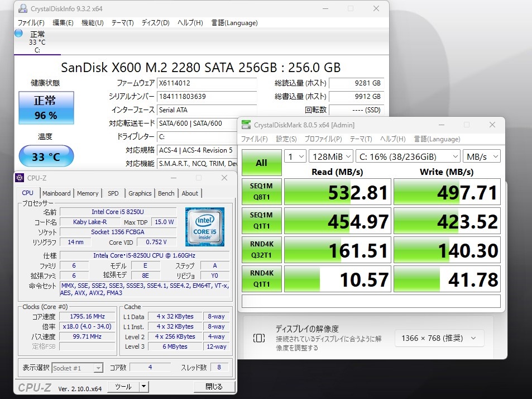532x399 pixels.
Task: Click the 総書込量 field 9912 GB
Action: coord(356,97)
